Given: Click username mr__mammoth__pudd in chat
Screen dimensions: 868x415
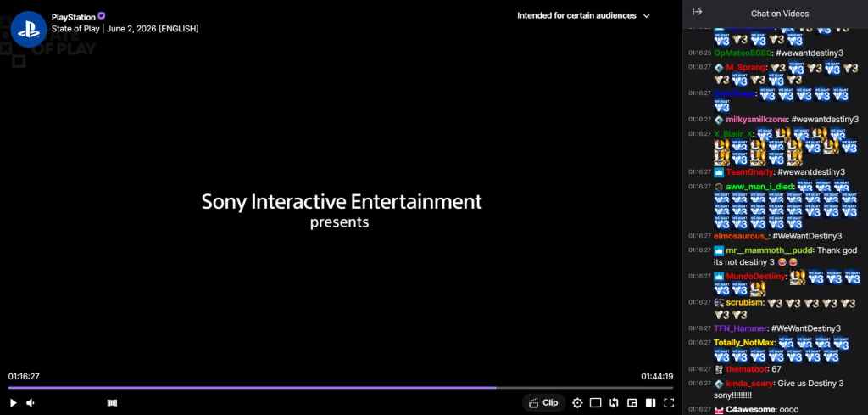Looking at the screenshot, I should pos(769,250).
